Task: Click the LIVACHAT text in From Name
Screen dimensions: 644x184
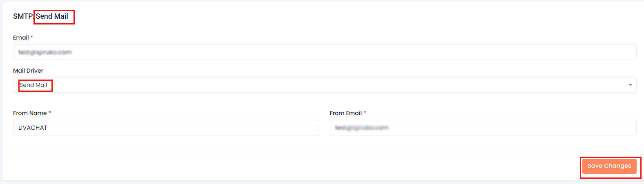Action: 33,128
